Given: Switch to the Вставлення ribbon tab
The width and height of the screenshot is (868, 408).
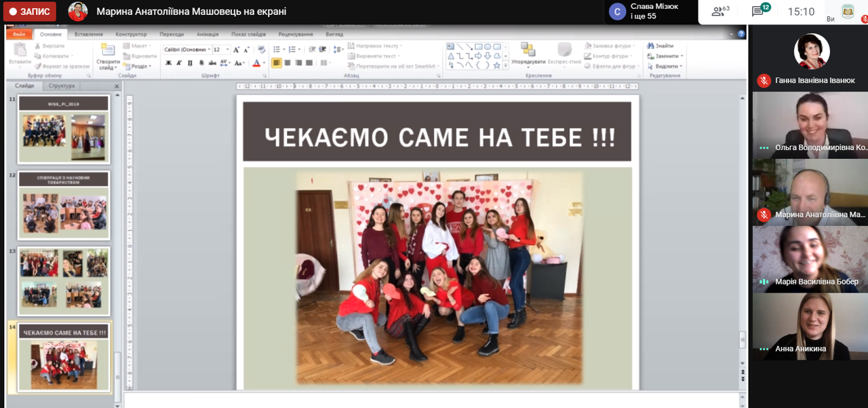Looking at the screenshot, I should pyautogui.click(x=89, y=34).
